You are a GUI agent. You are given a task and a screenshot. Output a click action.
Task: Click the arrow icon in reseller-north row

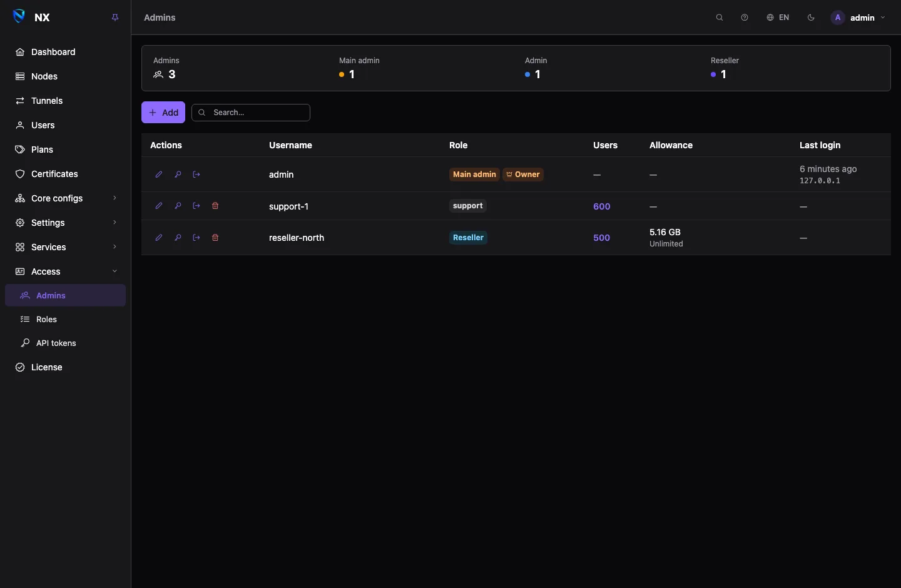[196, 238]
